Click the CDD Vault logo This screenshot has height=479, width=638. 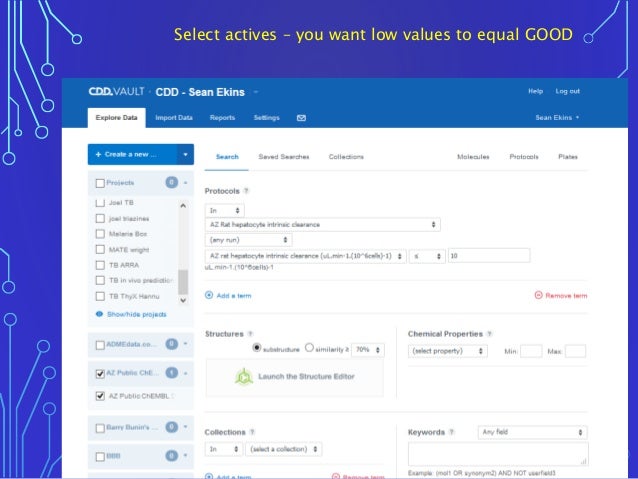(116, 92)
